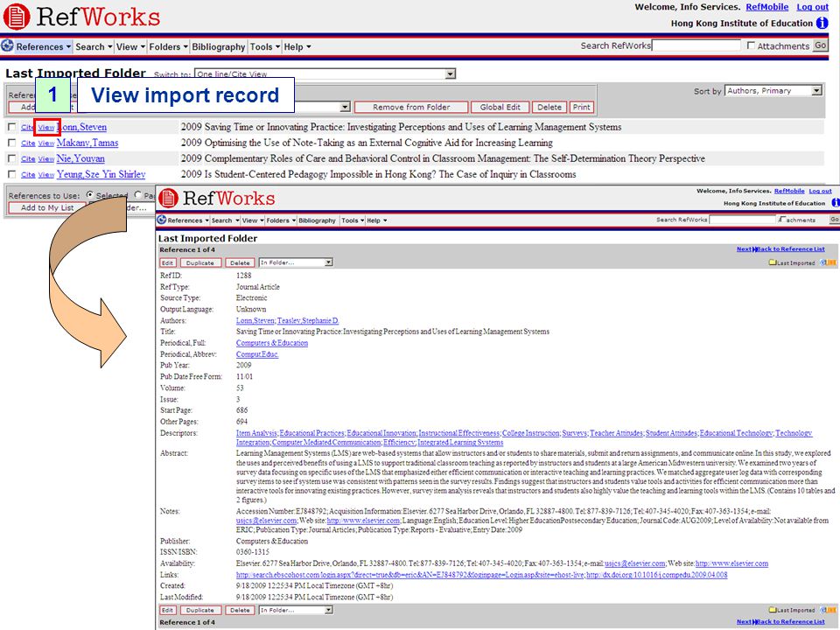The height and width of the screenshot is (630, 840).
Task: Click the arrow icon between Next and Back to Reference List above the record
Action: coord(754,249)
